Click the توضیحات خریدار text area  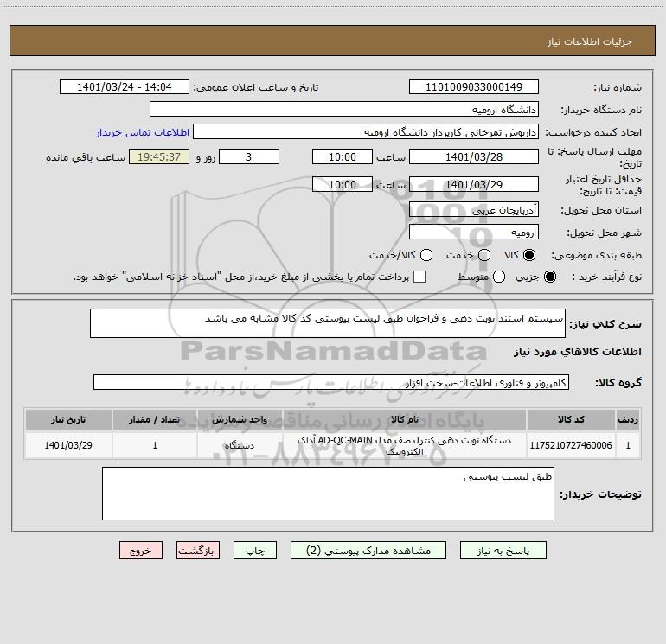click(x=328, y=494)
